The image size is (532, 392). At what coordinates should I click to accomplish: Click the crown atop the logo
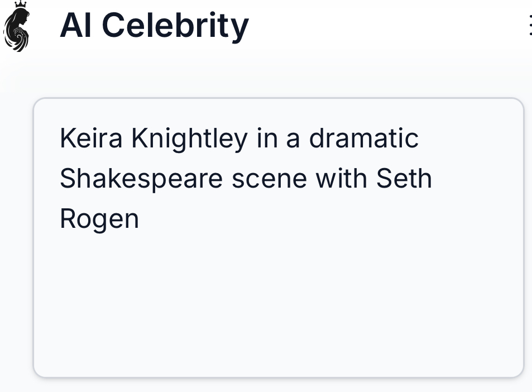[x=21, y=4]
